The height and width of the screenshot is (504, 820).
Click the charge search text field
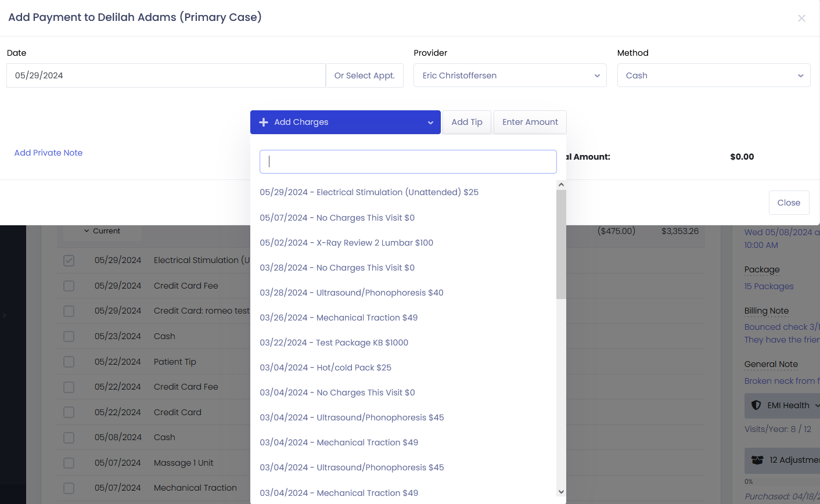(x=408, y=162)
